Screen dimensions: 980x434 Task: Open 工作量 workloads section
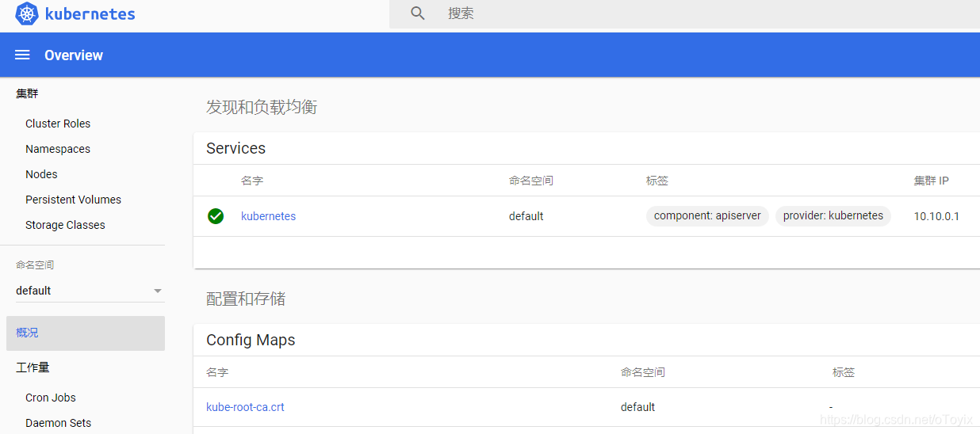point(33,367)
